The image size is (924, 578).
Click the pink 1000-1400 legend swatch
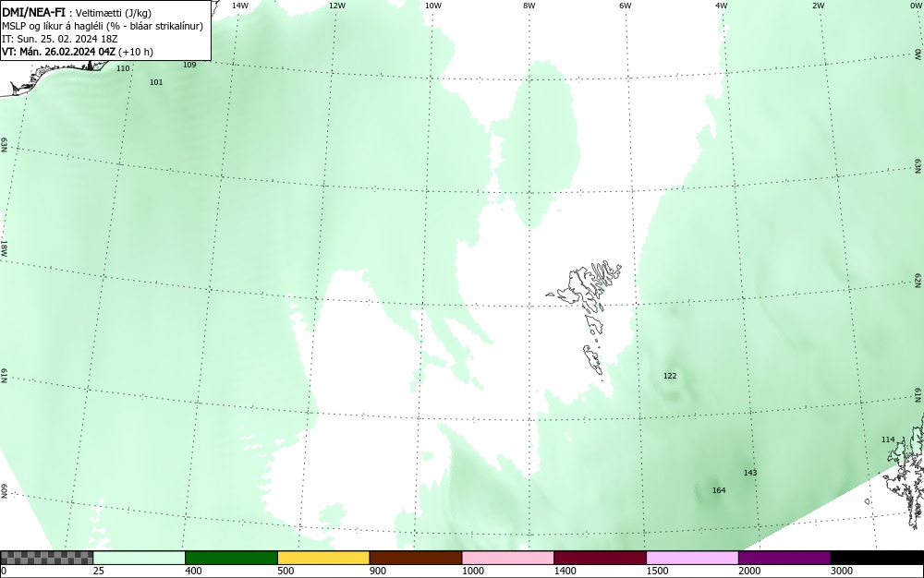point(508,558)
